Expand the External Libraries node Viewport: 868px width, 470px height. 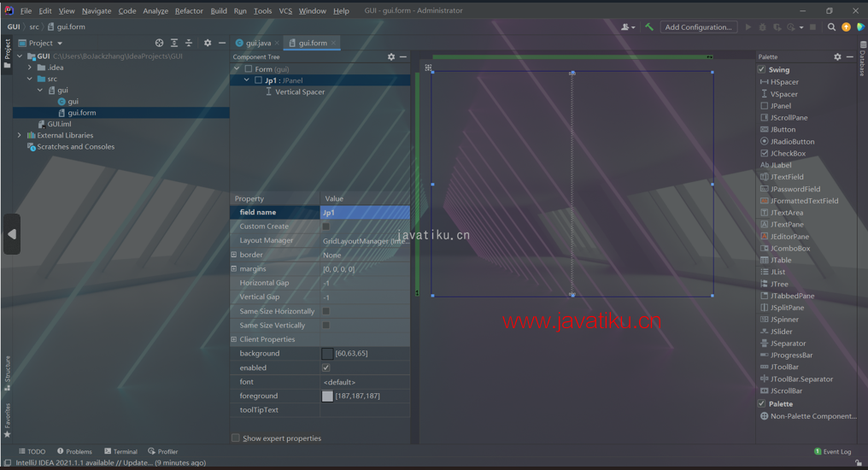20,135
